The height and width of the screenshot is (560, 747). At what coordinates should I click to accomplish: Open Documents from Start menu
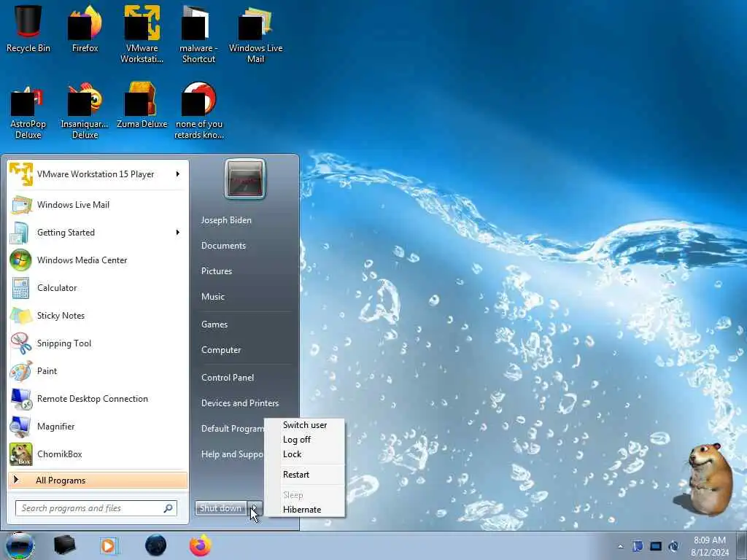pos(223,246)
